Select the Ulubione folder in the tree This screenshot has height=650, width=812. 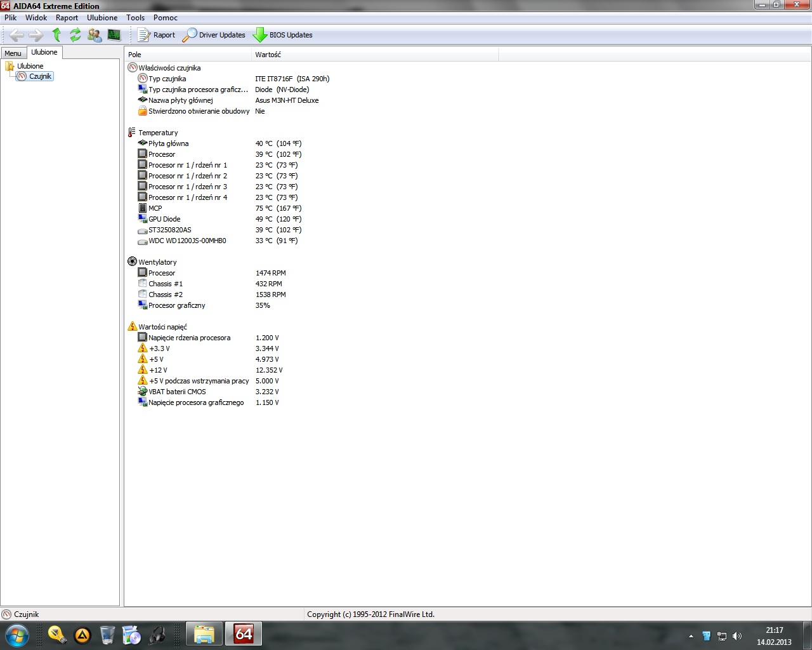[30, 66]
